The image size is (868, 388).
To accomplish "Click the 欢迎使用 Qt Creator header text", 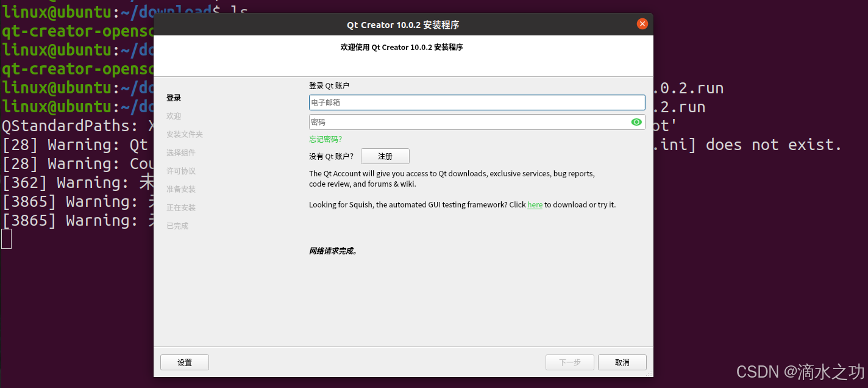I will [x=402, y=47].
